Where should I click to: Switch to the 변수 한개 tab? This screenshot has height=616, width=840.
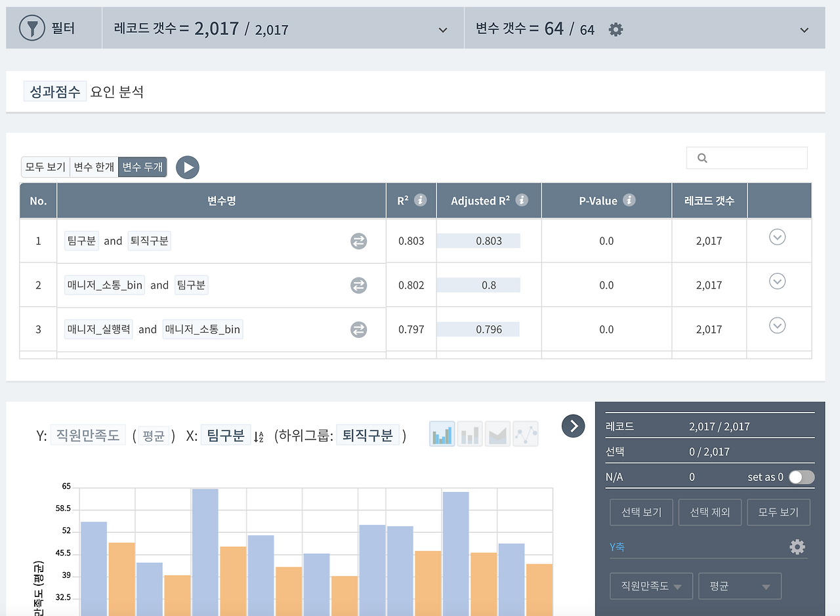coord(93,167)
